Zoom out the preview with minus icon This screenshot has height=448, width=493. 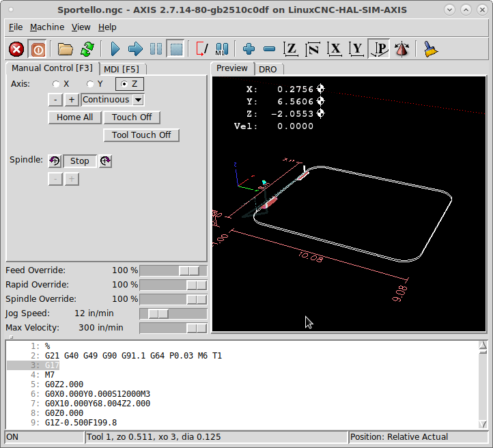pos(270,49)
